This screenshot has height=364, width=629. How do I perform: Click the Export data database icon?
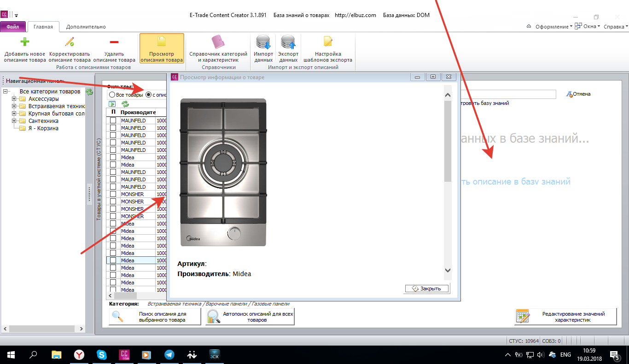[288, 42]
